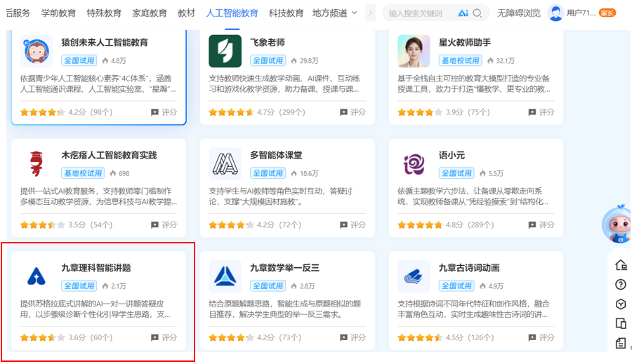Screen dimensions: 632x364
Task: Rate 木疙瘩人工智能教育实践 via 评分
Action: click(164, 224)
